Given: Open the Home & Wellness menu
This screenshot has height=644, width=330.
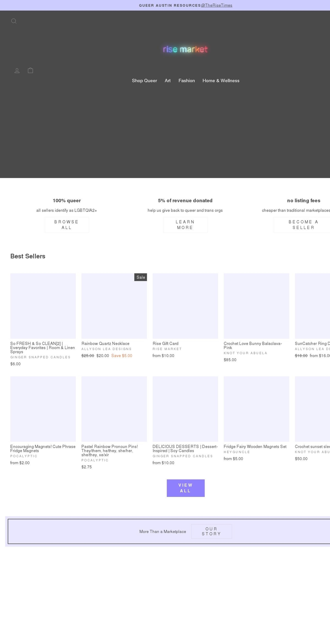Looking at the screenshot, I should click(221, 81).
